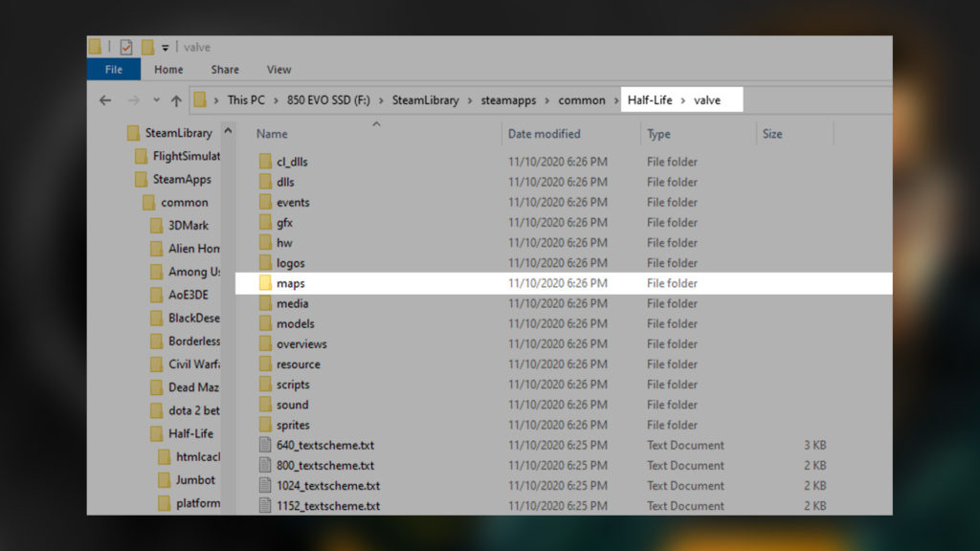This screenshot has width=980, height=551.
Task: Select the logos folder icon
Action: (x=265, y=263)
